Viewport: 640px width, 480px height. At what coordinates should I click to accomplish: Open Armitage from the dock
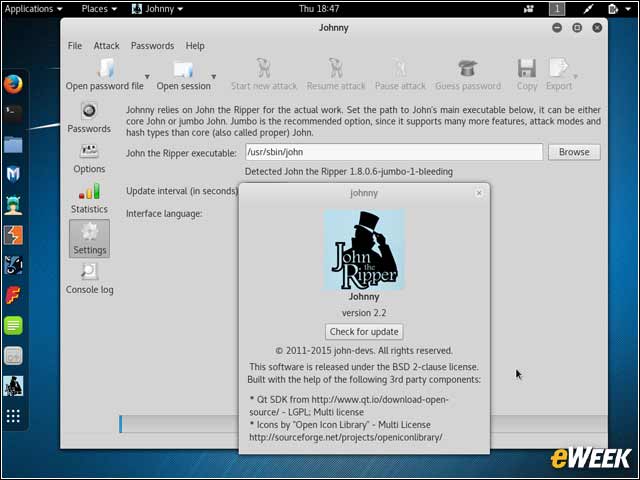click(13, 204)
